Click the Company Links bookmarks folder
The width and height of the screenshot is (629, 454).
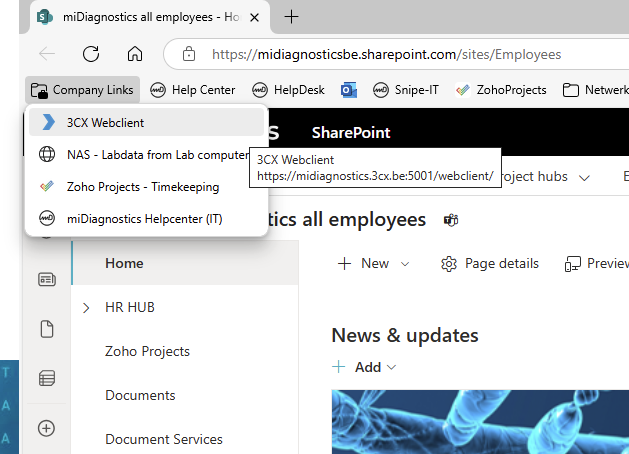pyautogui.click(x=82, y=90)
